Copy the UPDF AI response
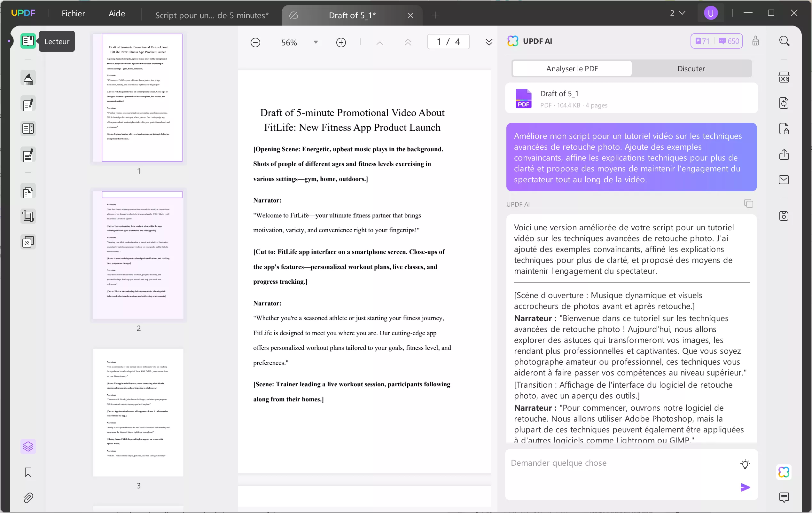The image size is (812, 513). [x=748, y=204]
